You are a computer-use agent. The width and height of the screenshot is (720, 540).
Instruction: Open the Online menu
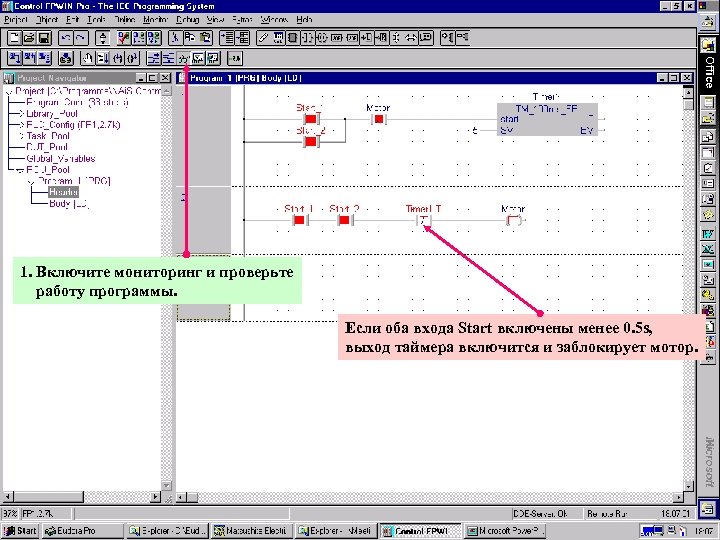coord(125,20)
